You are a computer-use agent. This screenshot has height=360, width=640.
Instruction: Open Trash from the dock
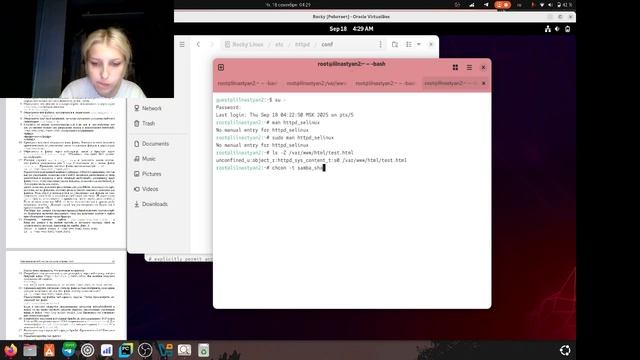203,350
